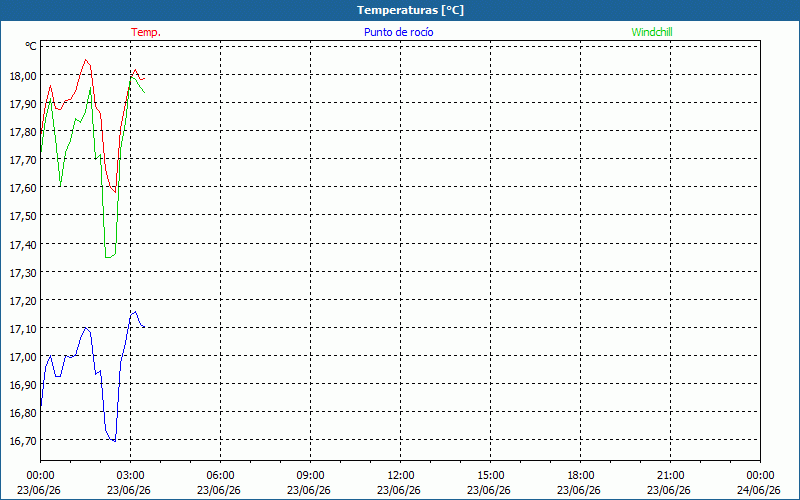Select the 17,50 y-axis value
This screenshot has width=800, height=500.
[x=23, y=216]
